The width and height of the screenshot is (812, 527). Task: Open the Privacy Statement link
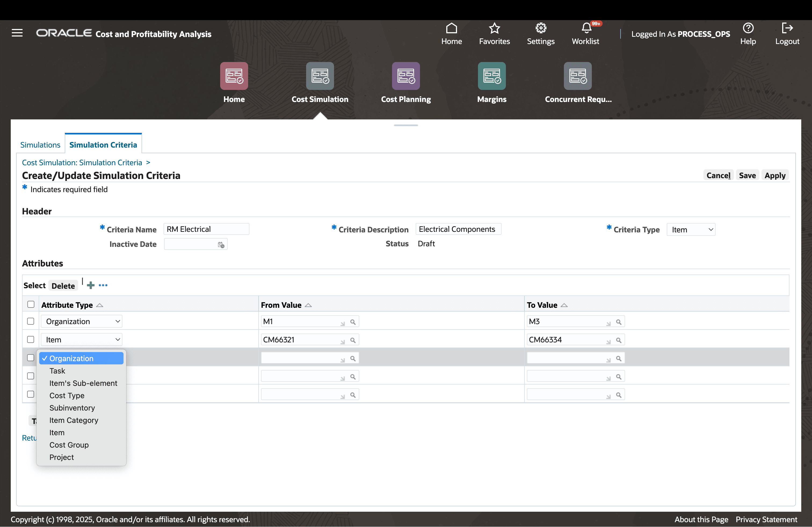pos(766,519)
